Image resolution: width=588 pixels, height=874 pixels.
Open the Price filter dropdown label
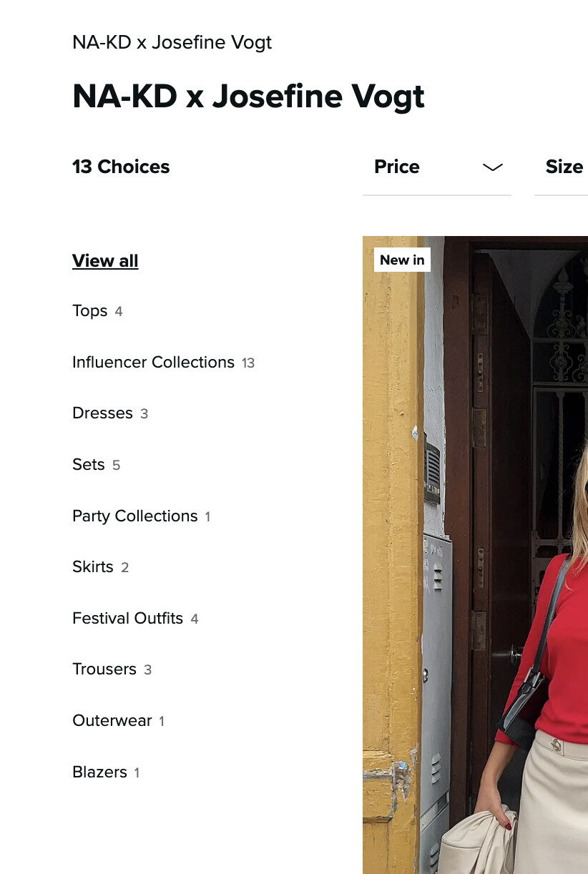point(397,167)
